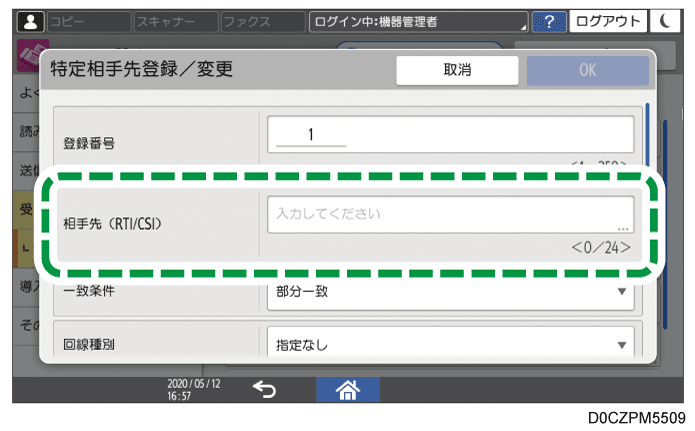
Task: Go to the home screen icon
Action: 348,390
